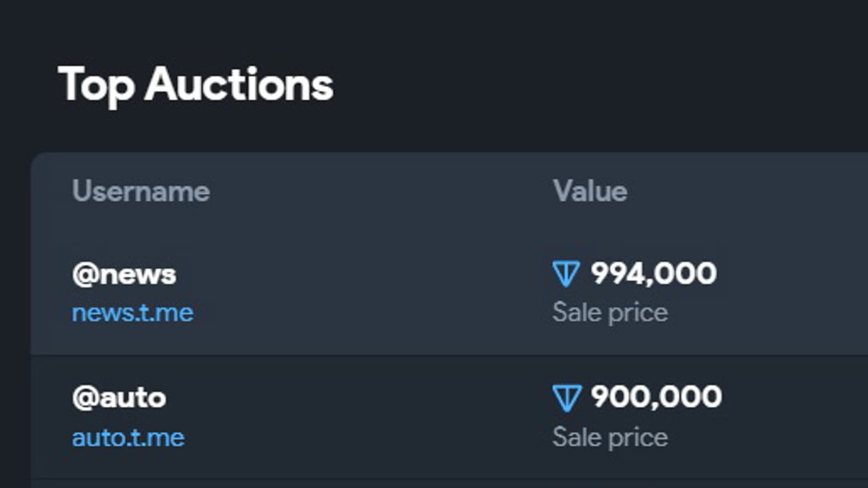Select the @auto username
The width and height of the screenshot is (868, 488).
click(119, 397)
